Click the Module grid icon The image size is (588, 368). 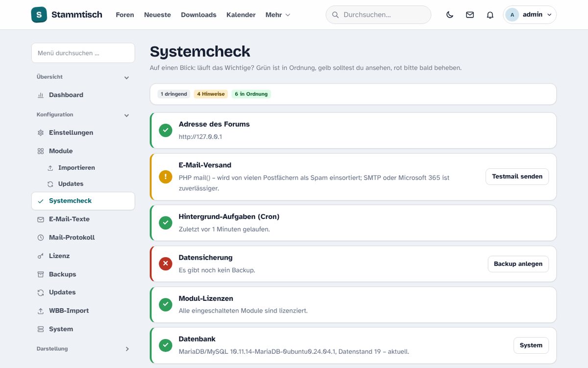click(x=41, y=151)
